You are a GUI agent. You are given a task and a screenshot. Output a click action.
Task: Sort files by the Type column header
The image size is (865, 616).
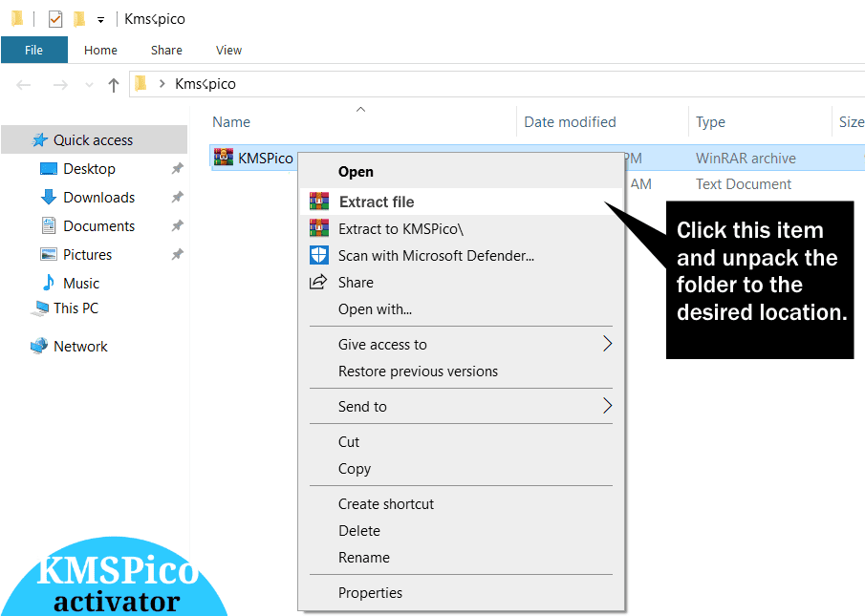click(710, 122)
